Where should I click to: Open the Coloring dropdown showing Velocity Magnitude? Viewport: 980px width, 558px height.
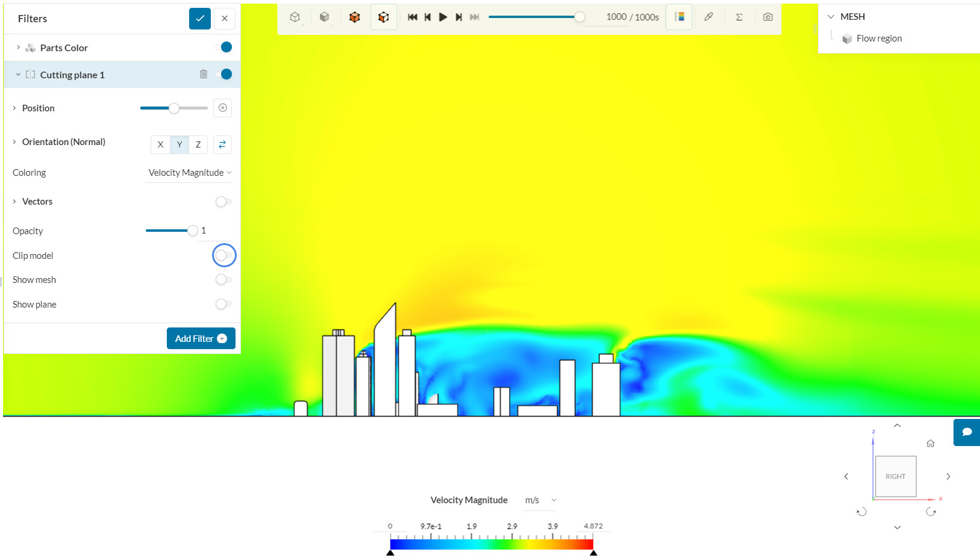click(x=189, y=173)
